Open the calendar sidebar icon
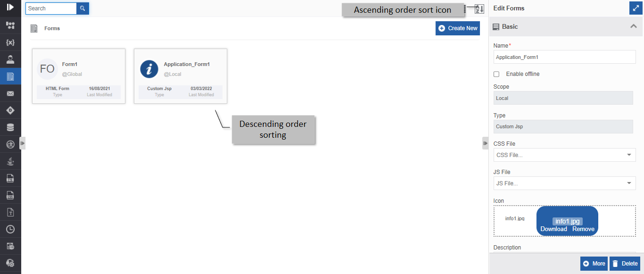The height and width of the screenshot is (274, 644). click(x=10, y=246)
